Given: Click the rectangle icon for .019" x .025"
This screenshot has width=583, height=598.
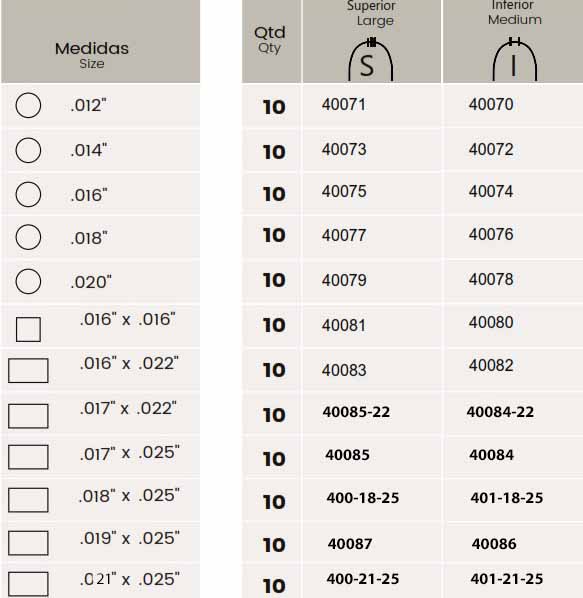Looking at the screenshot, I should coord(28,543).
